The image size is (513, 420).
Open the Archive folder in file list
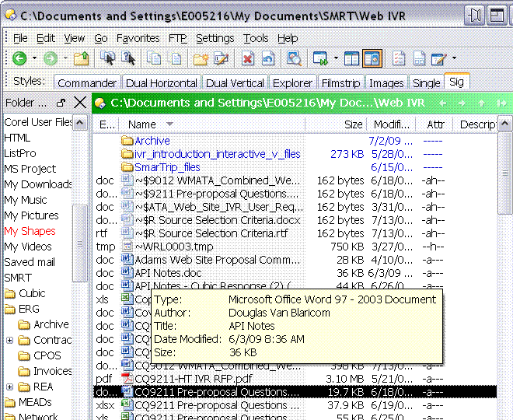point(152,141)
